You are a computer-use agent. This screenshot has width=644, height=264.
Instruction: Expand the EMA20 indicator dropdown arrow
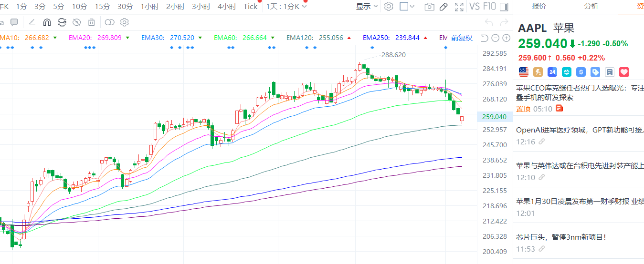[127, 38]
